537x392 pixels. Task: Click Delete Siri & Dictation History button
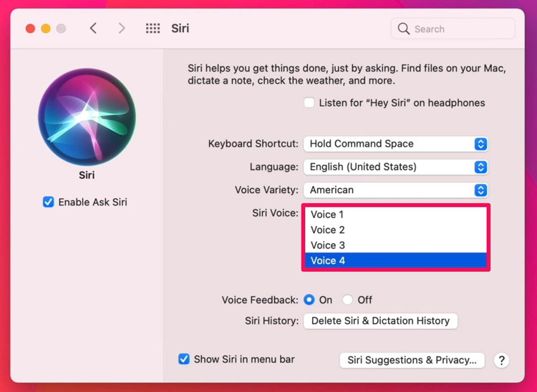click(x=380, y=321)
